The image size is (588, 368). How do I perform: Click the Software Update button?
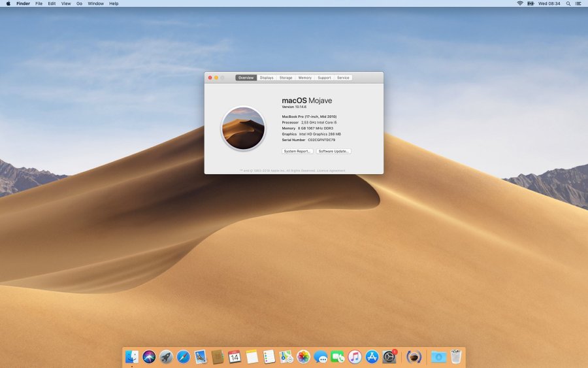pos(334,151)
